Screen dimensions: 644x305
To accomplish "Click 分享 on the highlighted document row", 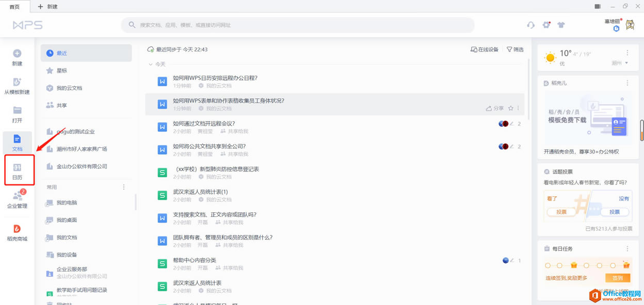I will pyautogui.click(x=495, y=109).
